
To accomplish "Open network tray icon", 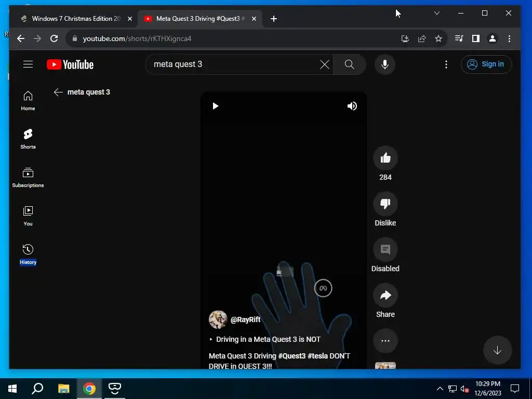I will (x=453, y=389).
